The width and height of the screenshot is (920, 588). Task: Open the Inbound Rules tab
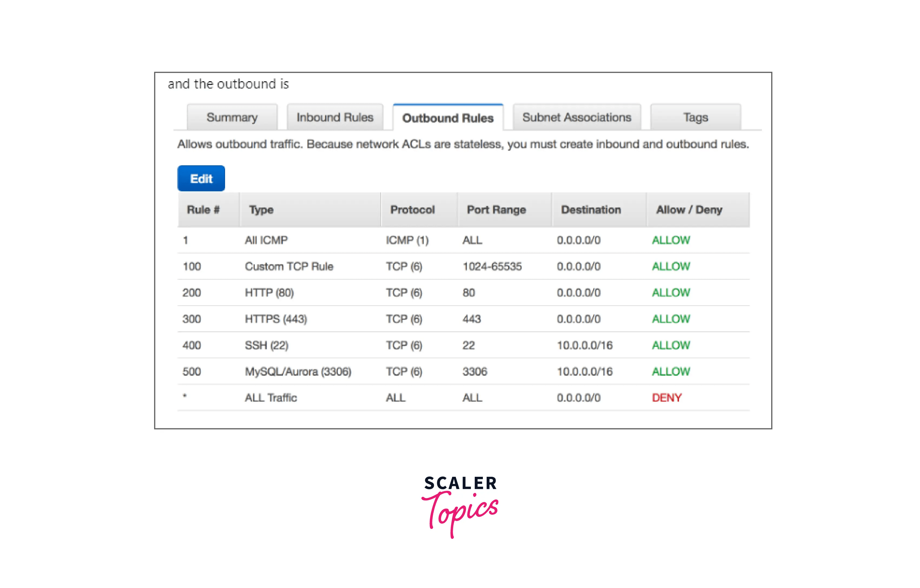(334, 117)
